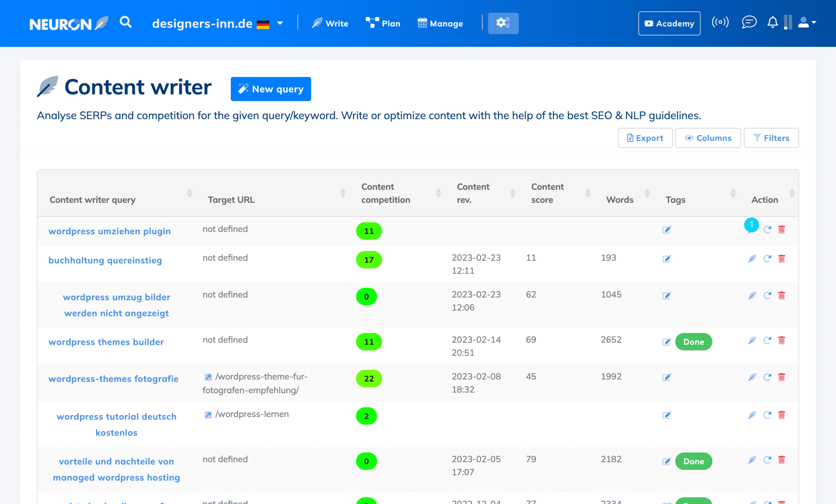Open writer for wordpress umzug bilder row
This screenshot has height=504, width=836.
click(x=752, y=295)
